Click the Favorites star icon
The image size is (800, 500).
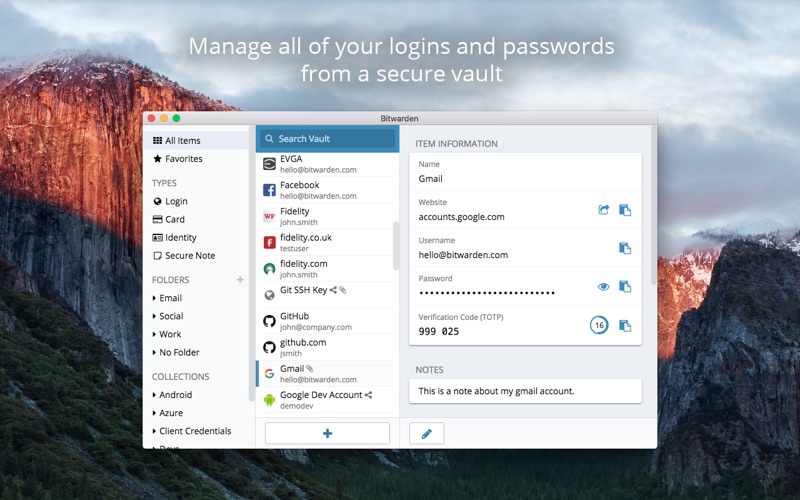[158, 159]
